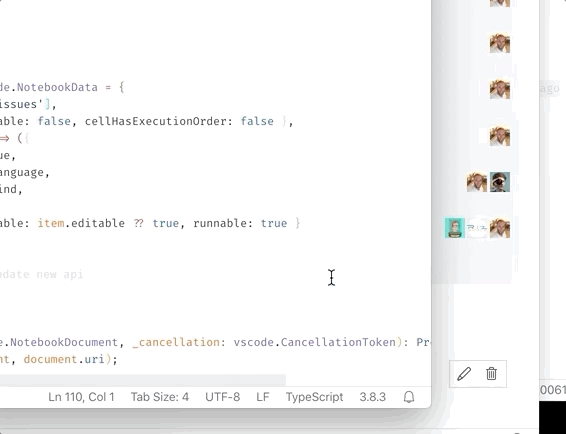Click 'NotebookDocument' in the code

click(x=64, y=342)
